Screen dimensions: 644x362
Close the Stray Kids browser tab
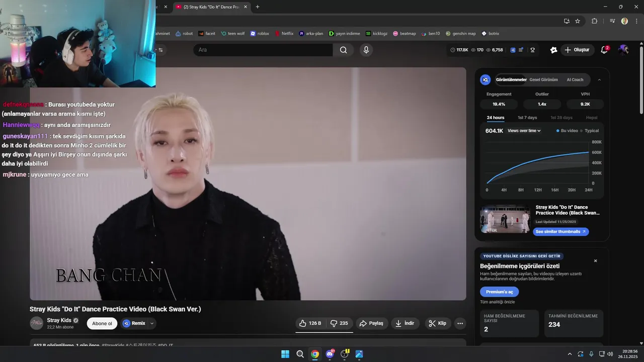pyautogui.click(x=245, y=7)
